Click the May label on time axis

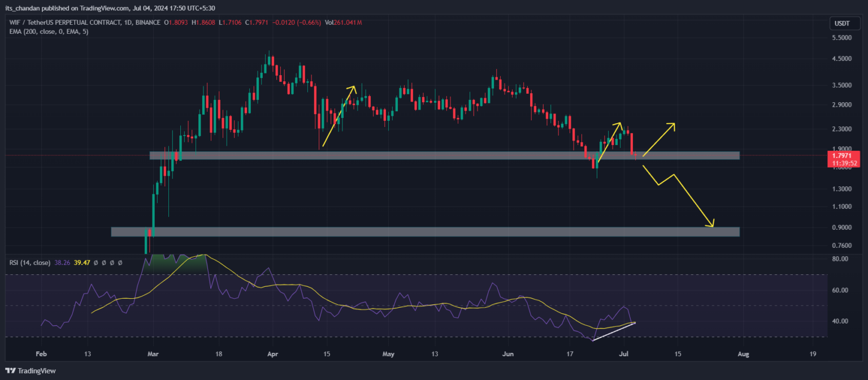(388, 354)
